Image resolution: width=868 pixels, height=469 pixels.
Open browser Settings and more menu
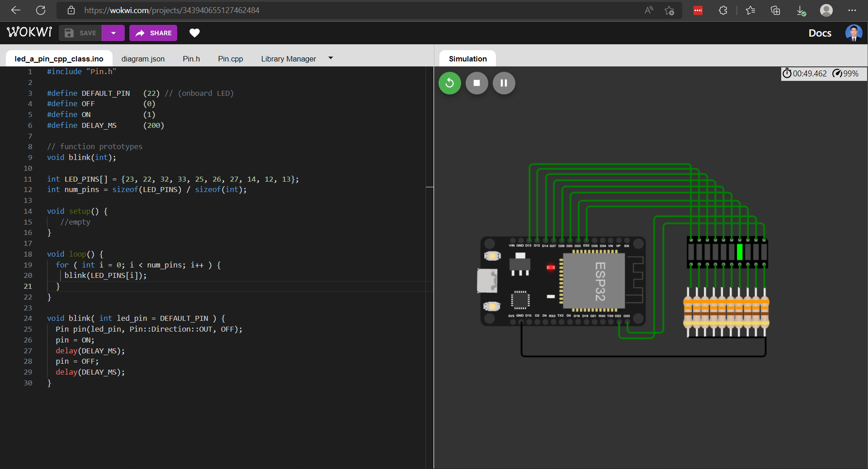point(852,10)
